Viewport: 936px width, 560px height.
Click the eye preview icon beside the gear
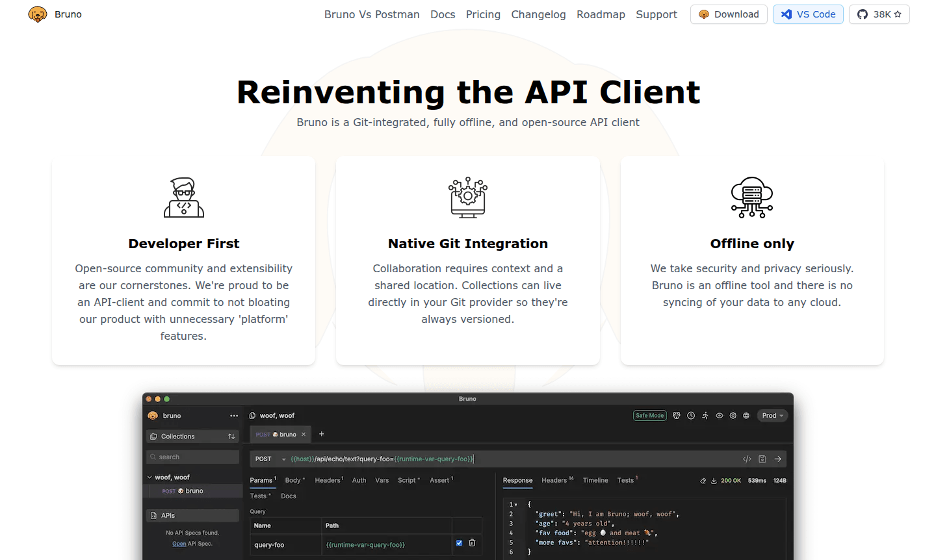pyautogui.click(x=720, y=415)
